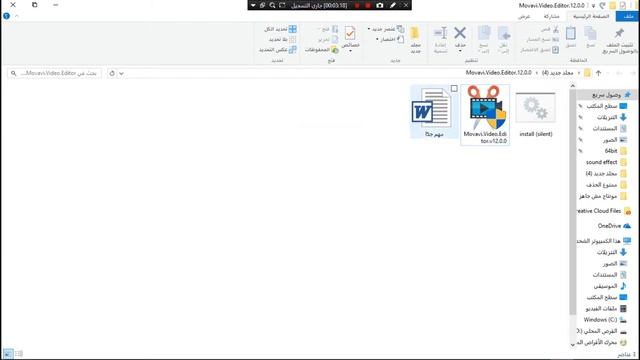Click Invert selection in the ribbon
The height and width of the screenshot is (360, 640).
click(278, 50)
